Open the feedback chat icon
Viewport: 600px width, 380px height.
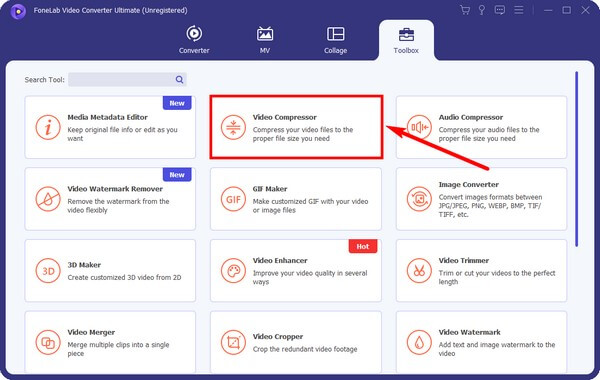(499, 10)
